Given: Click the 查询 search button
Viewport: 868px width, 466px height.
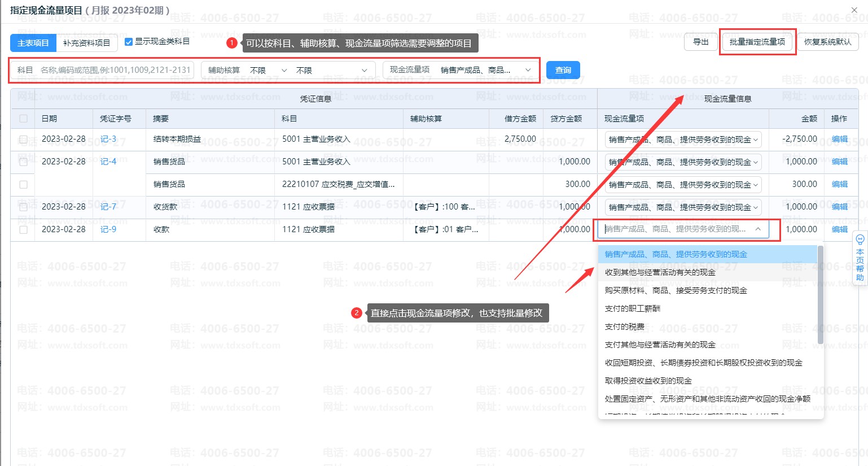Looking at the screenshot, I should (x=563, y=70).
